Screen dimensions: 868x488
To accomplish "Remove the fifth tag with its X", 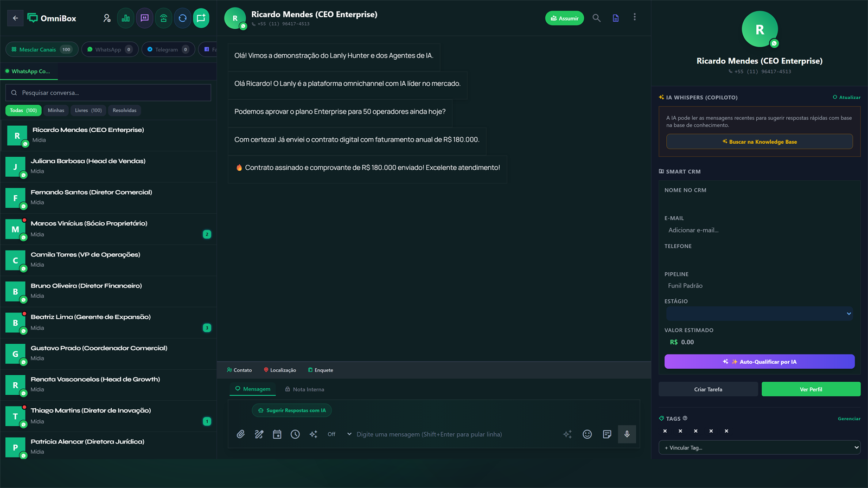I will [726, 431].
